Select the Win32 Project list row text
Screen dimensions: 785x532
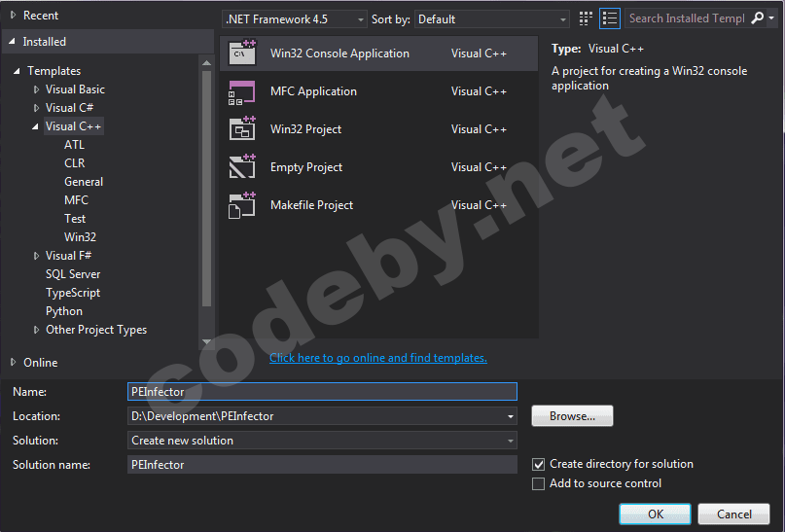305,129
